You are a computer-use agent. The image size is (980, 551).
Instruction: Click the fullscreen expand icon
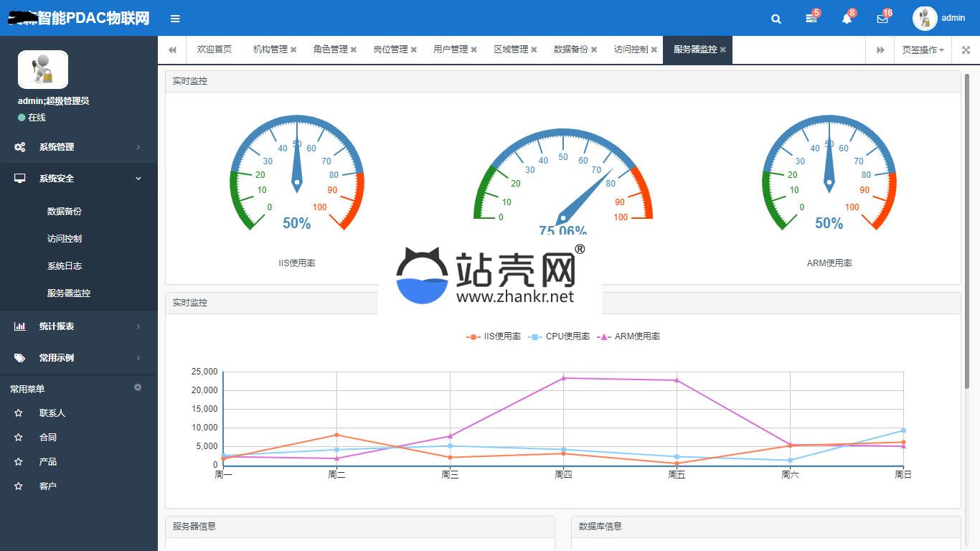[x=966, y=50]
